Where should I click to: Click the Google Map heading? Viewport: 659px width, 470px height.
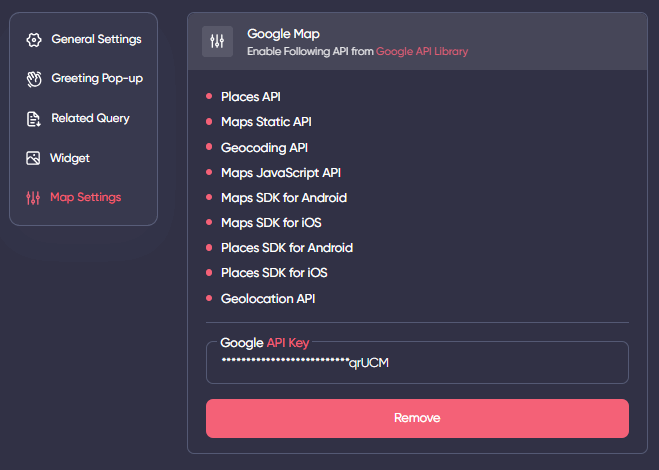pos(283,34)
